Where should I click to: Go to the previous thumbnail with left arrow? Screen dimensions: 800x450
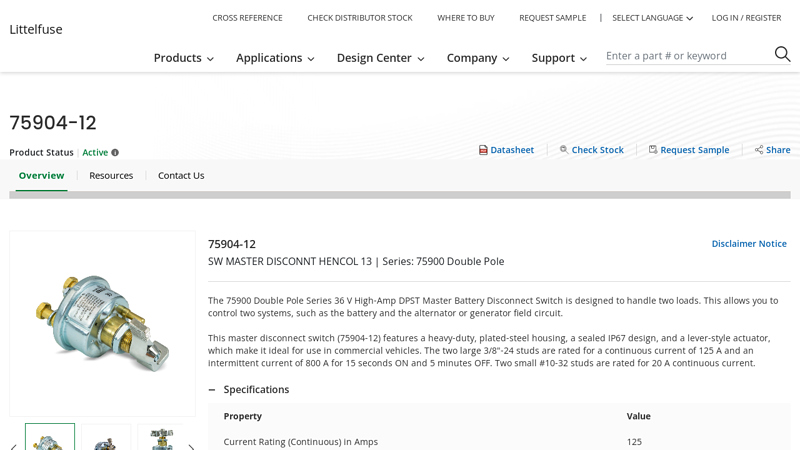pyautogui.click(x=14, y=446)
